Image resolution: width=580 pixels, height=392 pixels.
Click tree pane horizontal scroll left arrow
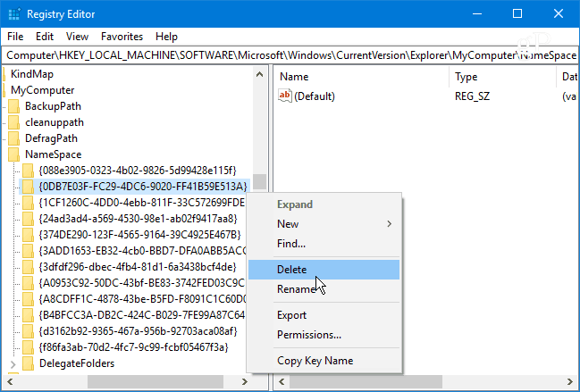[10, 381]
